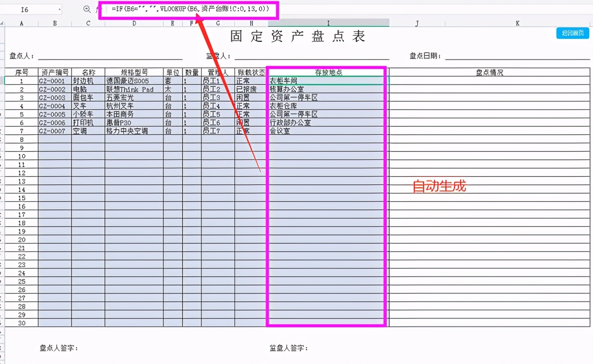Click the insert function fx icon
The width and height of the screenshot is (593, 364).
click(99, 9)
